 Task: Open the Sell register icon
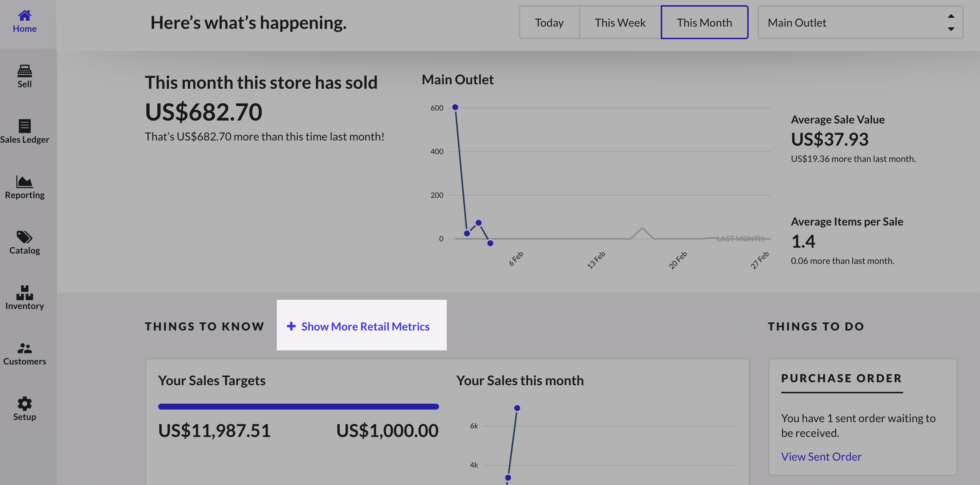point(24,71)
